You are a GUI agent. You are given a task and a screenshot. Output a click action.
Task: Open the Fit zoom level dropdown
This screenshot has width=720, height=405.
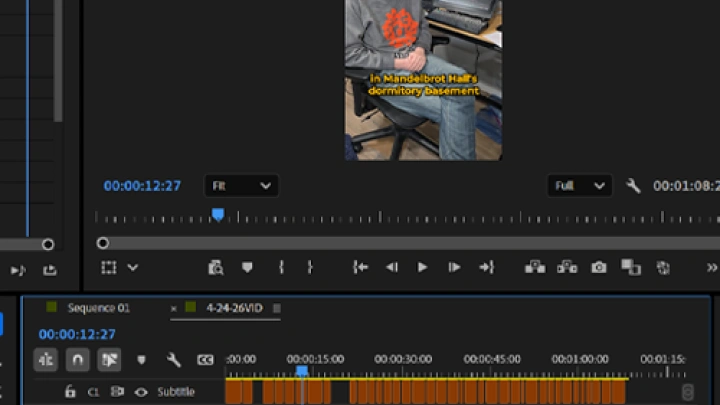click(x=241, y=186)
